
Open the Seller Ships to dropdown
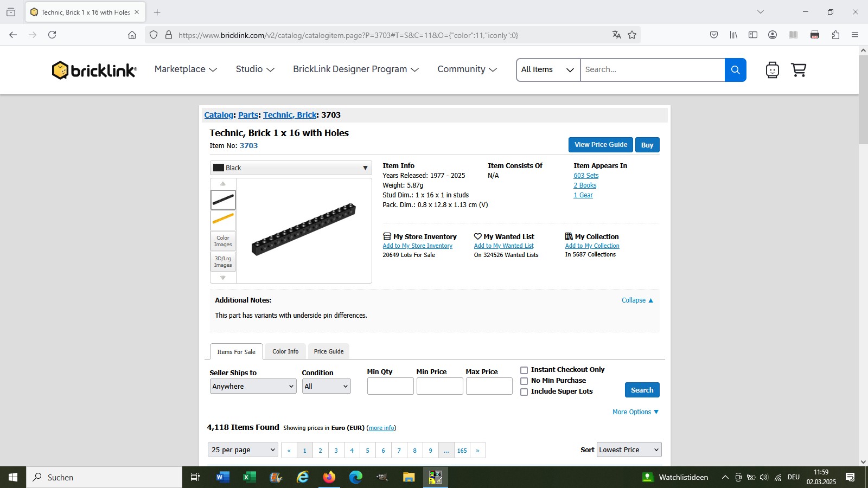pos(253,386)
